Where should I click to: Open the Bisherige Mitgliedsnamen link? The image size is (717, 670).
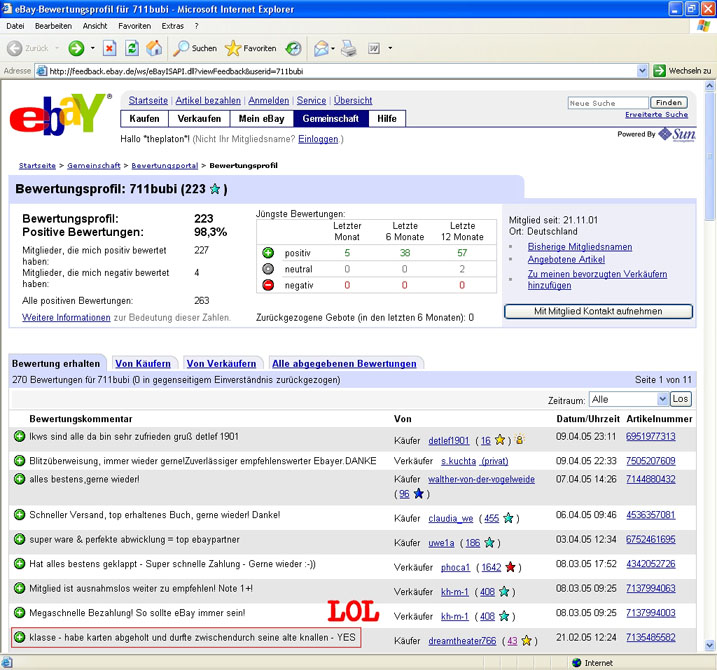click(577, 246)
